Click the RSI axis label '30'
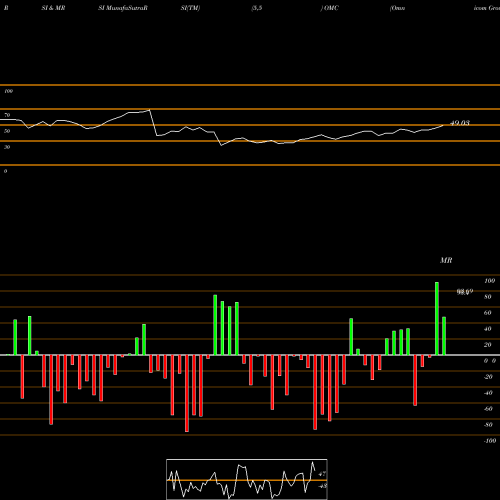The width and height of the screenshot is (500, 500). 7,147
